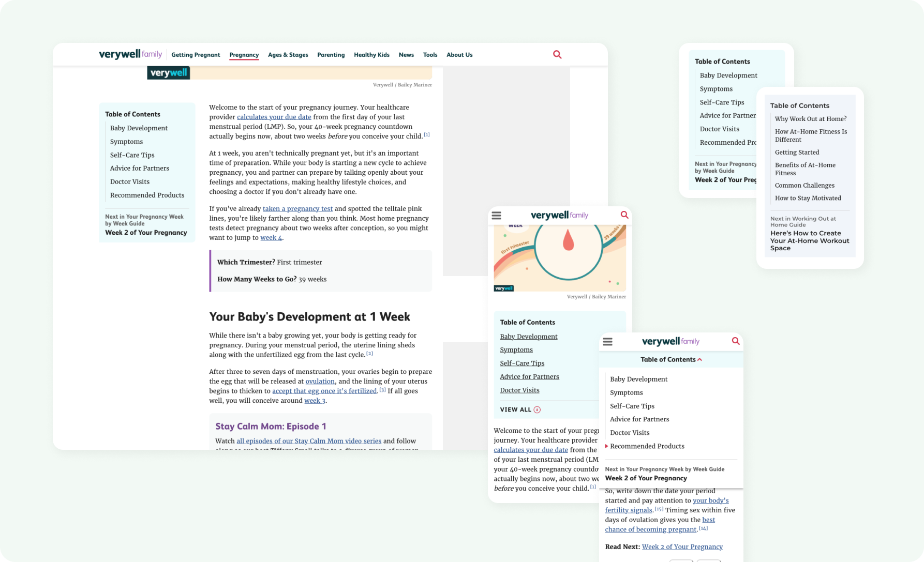Tap the underlined Doctor Visits link in the middle mobile view

[519, 390]
